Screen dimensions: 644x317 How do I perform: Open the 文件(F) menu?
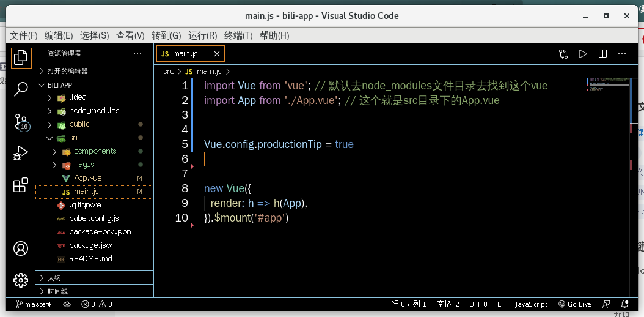23,35
